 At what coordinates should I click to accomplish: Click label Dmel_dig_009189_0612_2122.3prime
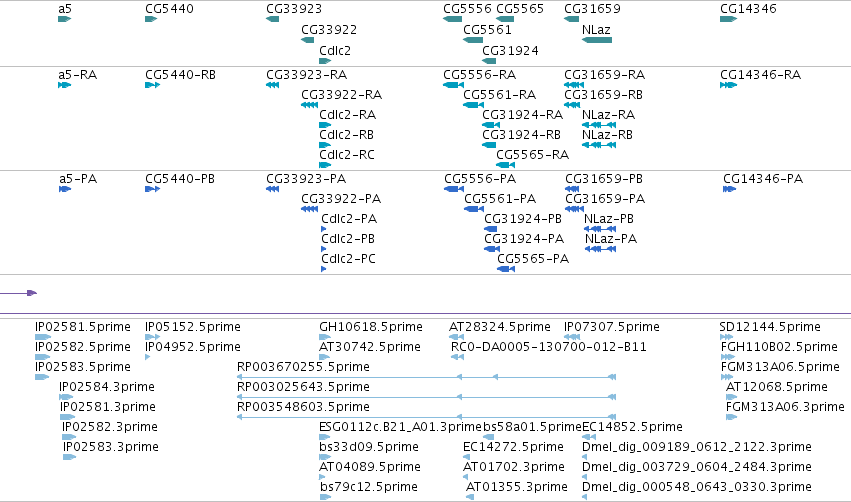[696, 447]
